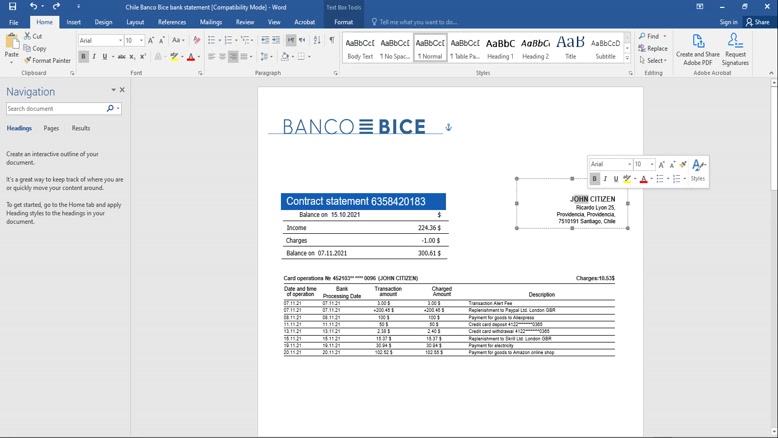
Task: Search icon in Navigation pane
Action: pyautogui.click(x=110, y=108)
